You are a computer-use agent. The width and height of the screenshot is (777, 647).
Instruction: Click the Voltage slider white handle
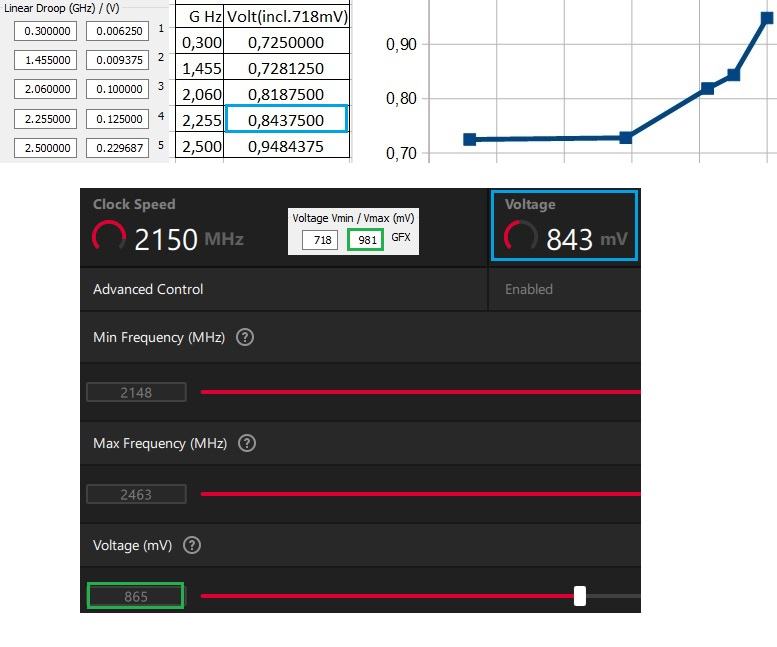pyautogui.click(x=580, y=595)
